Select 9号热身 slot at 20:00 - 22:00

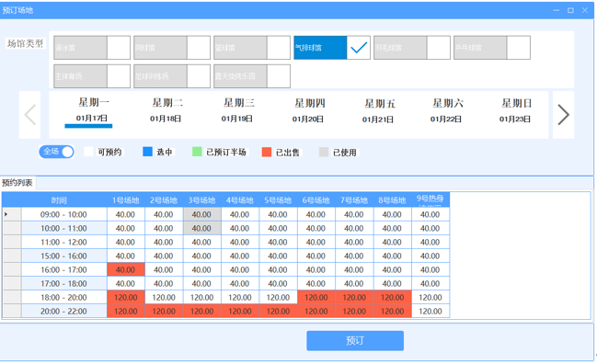pos(431,311)
